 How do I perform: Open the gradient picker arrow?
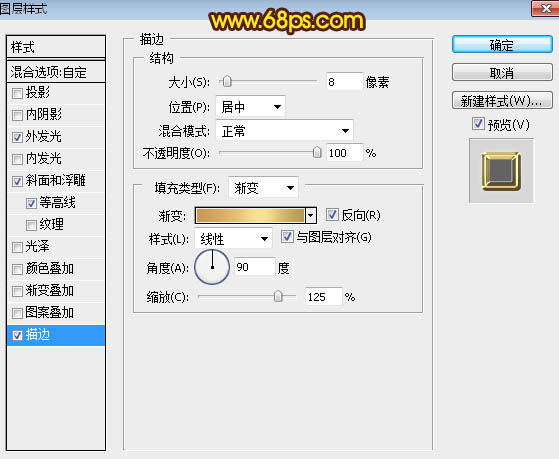tap(311, 215)
